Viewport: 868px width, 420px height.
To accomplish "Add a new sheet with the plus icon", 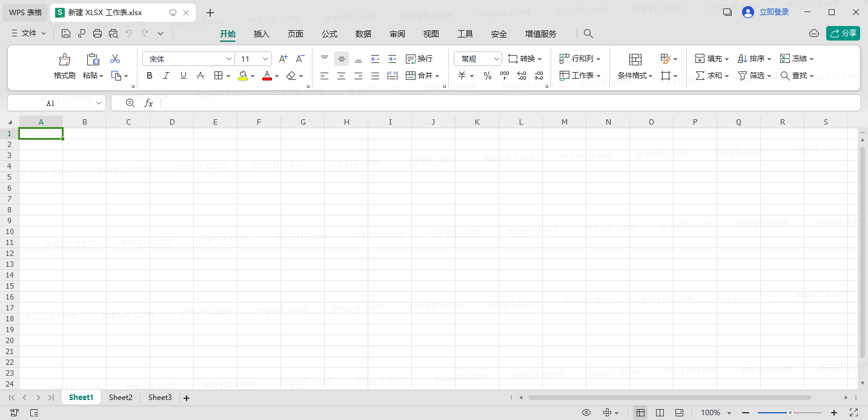I will (x=187, y=398).
